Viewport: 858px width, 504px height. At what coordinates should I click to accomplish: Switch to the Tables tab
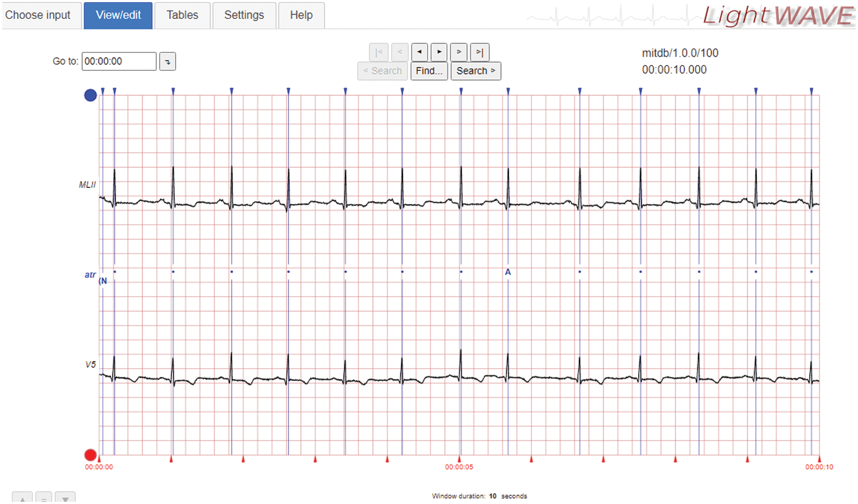click(x=182, y=15)
